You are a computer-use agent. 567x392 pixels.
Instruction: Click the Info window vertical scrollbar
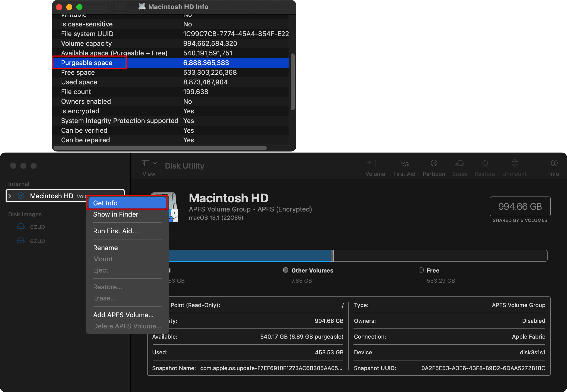(293, 81)
